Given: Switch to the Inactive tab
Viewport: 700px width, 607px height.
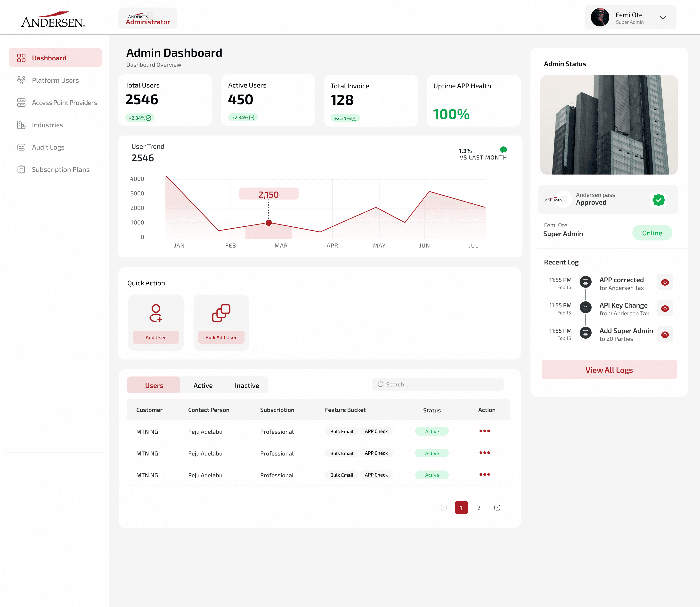Looking at the screenshot, I should [x=247, y=385].
